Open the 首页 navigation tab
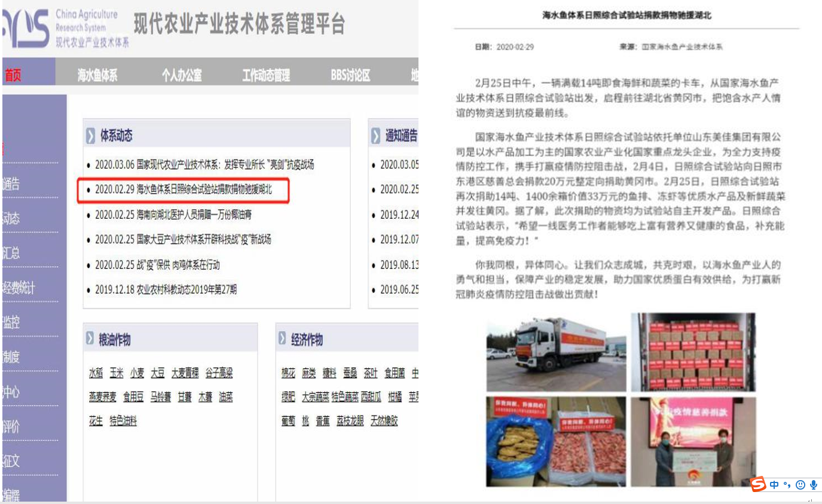 click(x=13, y=75)
